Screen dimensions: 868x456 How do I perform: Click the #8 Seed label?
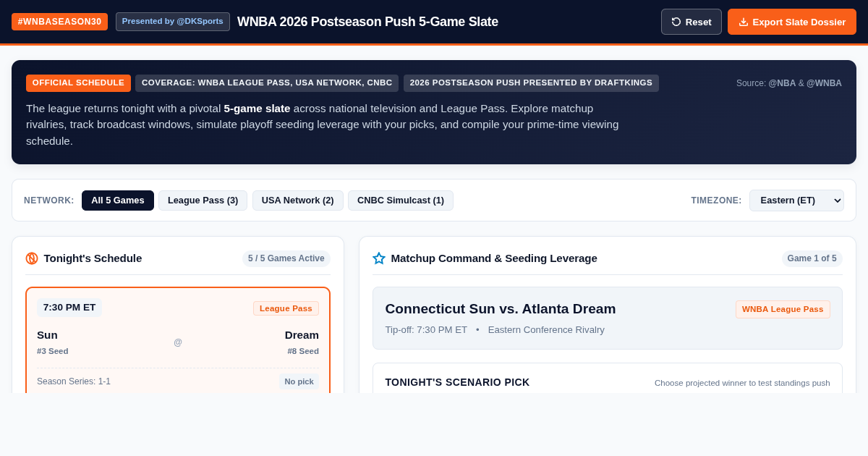pyautogui.click(x=303, y=351)
